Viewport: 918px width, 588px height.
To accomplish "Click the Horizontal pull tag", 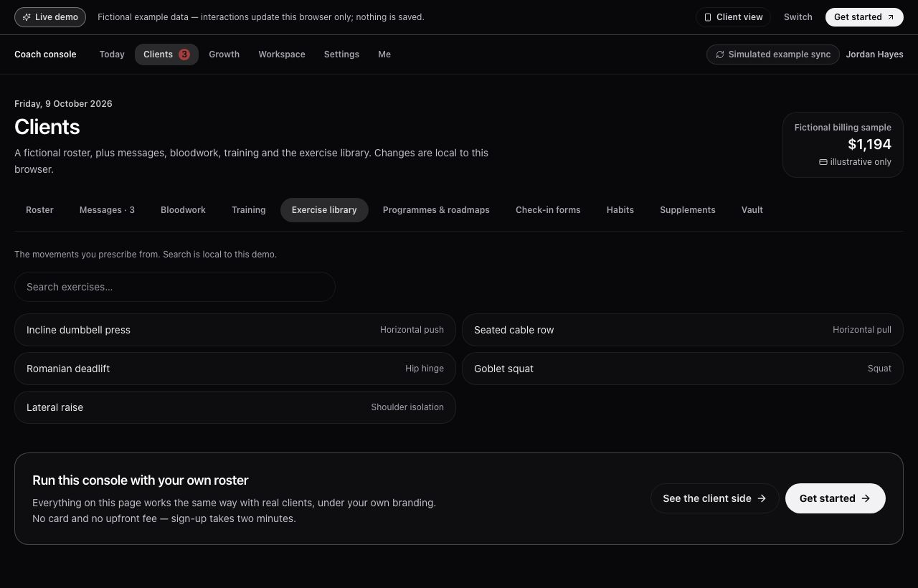I will [x=862, y=330].
